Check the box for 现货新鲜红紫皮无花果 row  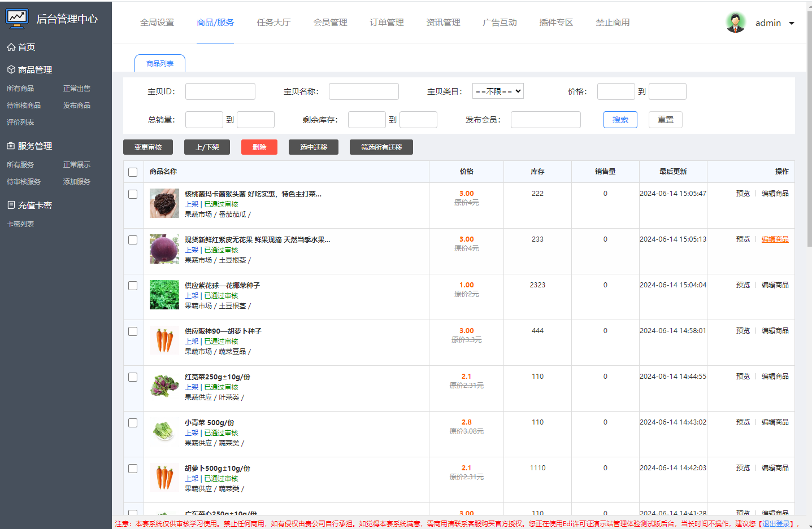133,240
